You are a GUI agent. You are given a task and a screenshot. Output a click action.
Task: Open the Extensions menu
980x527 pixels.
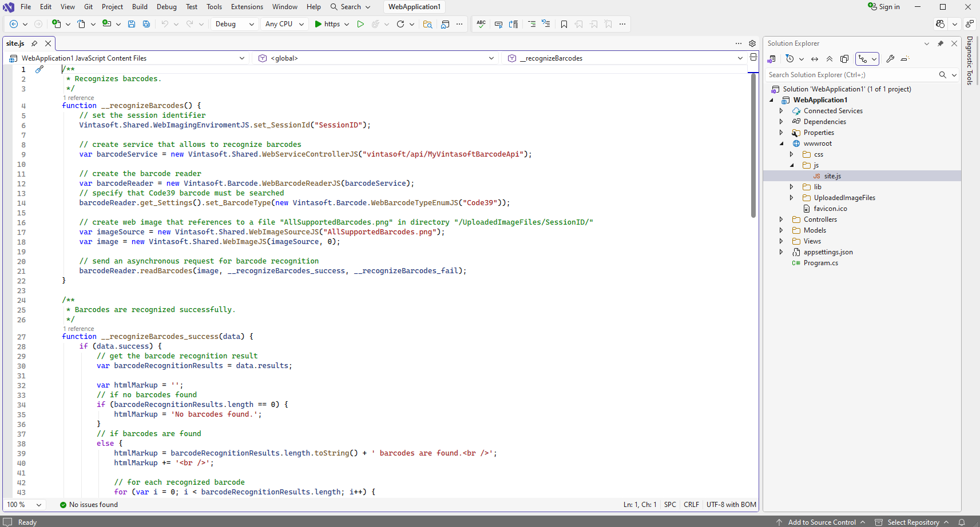247,7
